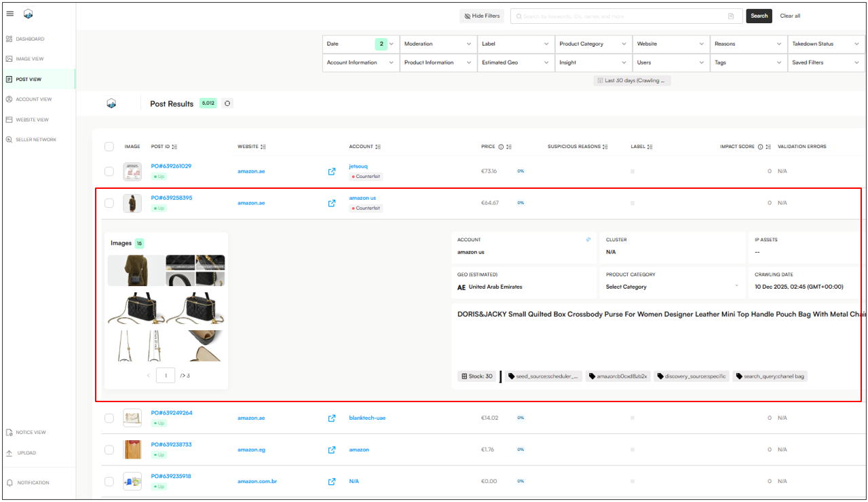Select all posts with header checkbox
The width and height of the screenshot is (868, 502).
[109, 147]
